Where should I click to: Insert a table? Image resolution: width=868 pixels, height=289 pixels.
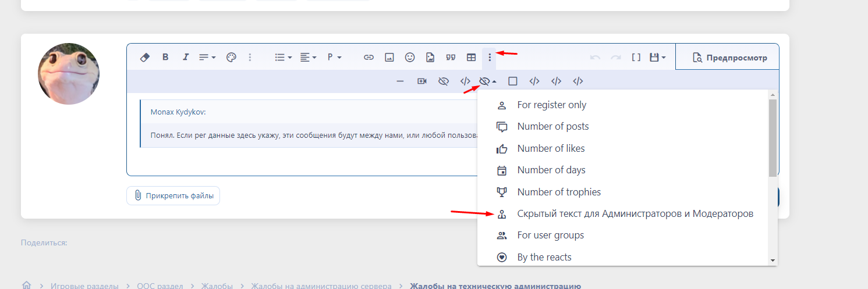471,58
